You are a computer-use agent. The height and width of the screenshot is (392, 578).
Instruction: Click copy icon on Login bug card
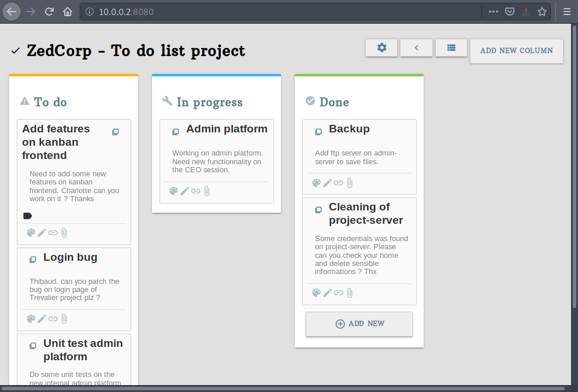[33, 260]
